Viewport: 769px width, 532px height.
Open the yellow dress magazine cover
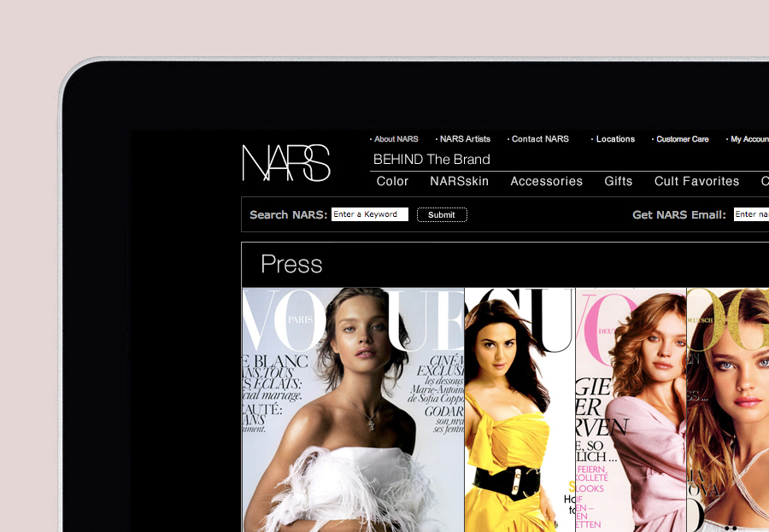coord(520,410)
